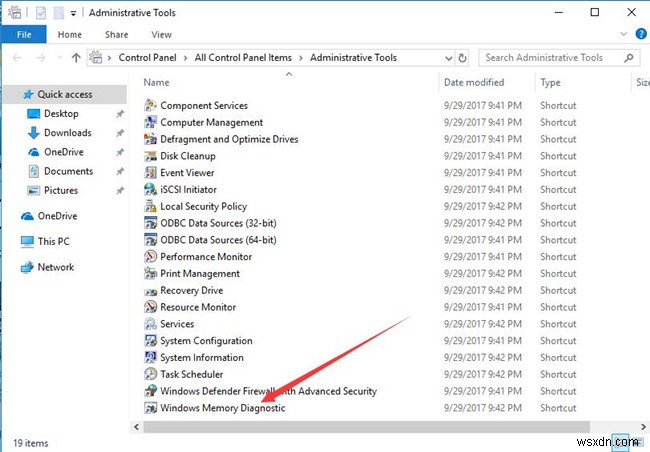Click the horizontal scrollbar right arrow
This screenshot has height=452, width=650.
coord(643,426)
